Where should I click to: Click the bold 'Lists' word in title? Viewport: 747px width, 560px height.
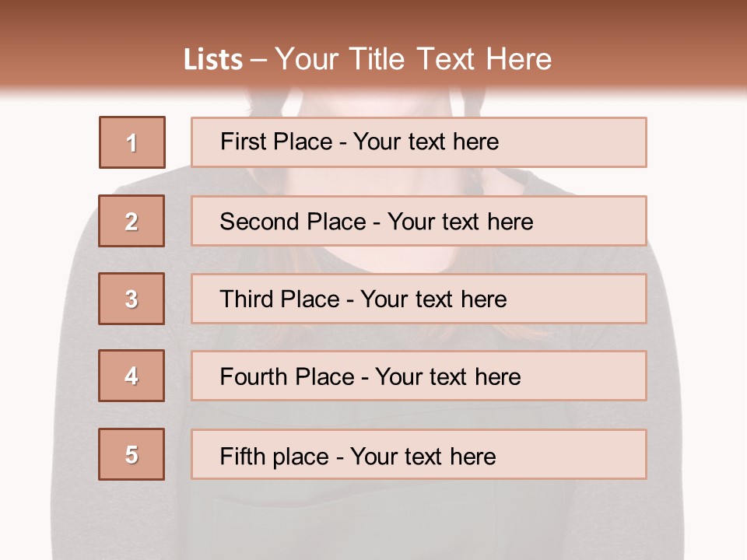pyautogui.click(x=213, y=60)
